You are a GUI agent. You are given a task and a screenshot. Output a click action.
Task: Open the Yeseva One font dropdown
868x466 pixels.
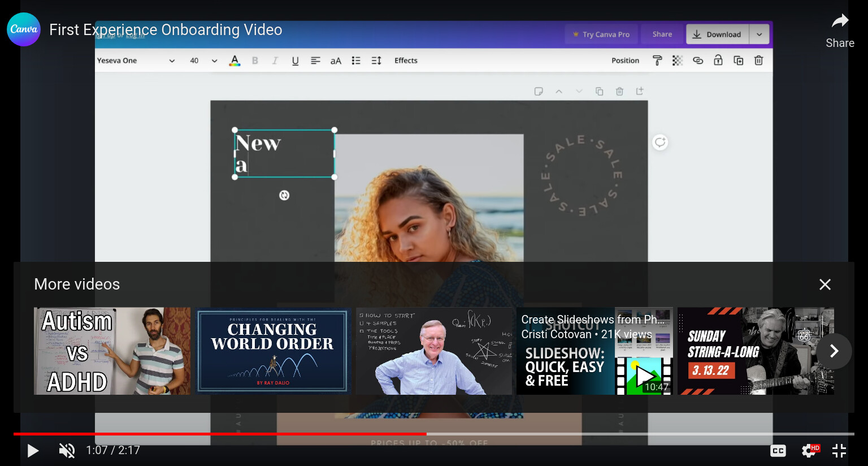point(136,61)
